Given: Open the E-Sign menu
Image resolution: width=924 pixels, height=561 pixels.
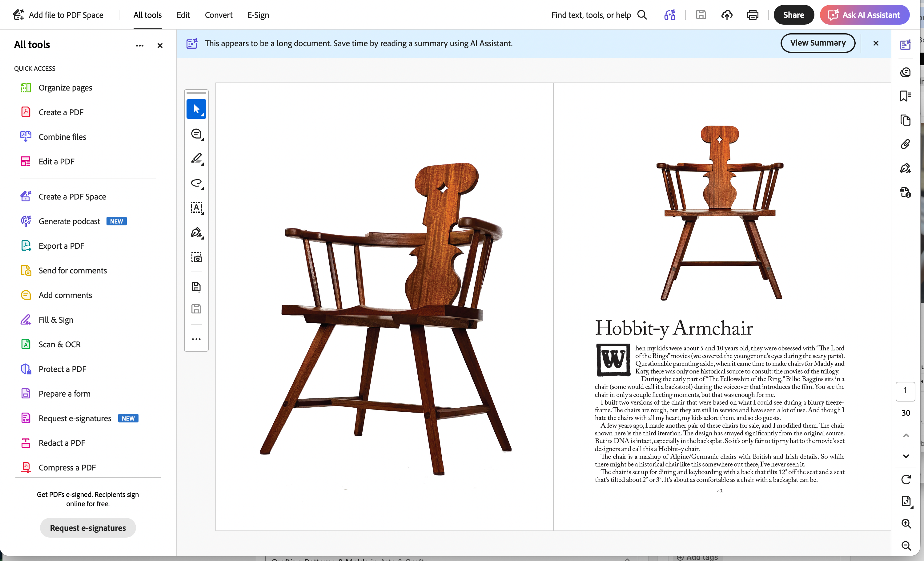Looking at the screenshot, I should pyautogui.click(x=258, y=15).
